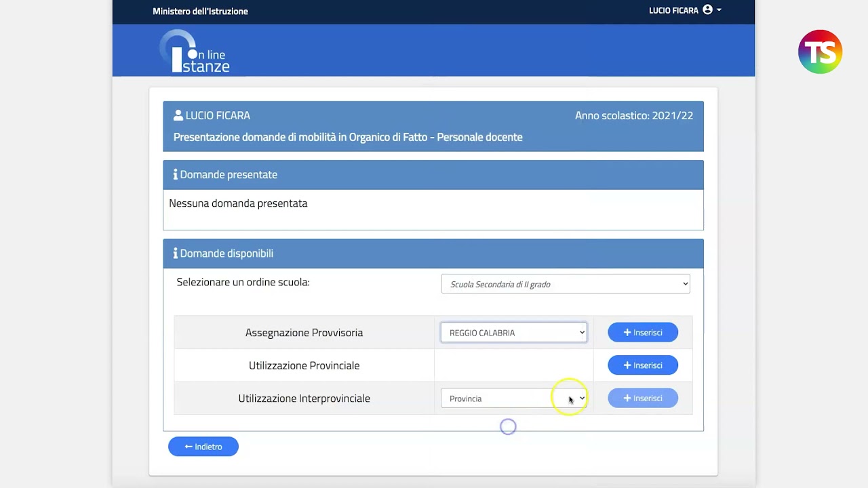This screenshot has width=868, height=488.
Task: Click the Anno scolastico 2021/22 text
Action: click(633, 116)
